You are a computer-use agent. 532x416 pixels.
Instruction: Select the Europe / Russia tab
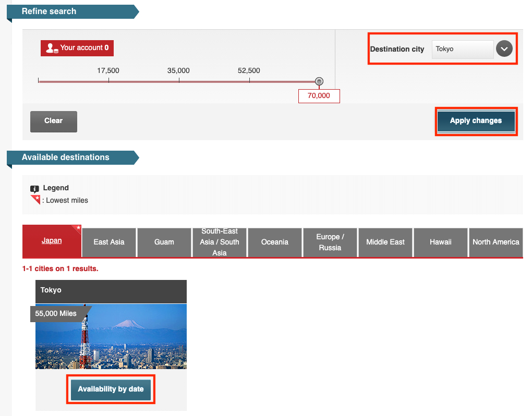click(x=330, y=242)
